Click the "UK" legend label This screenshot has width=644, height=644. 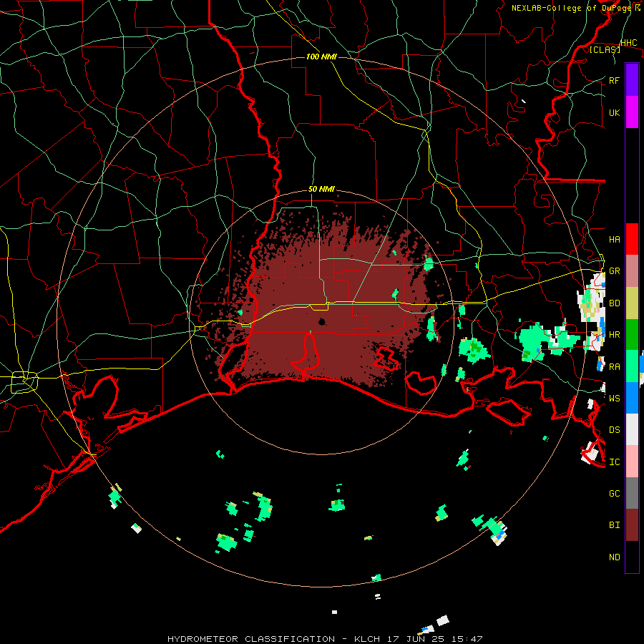pyautogui.click(x=614, y=112)
